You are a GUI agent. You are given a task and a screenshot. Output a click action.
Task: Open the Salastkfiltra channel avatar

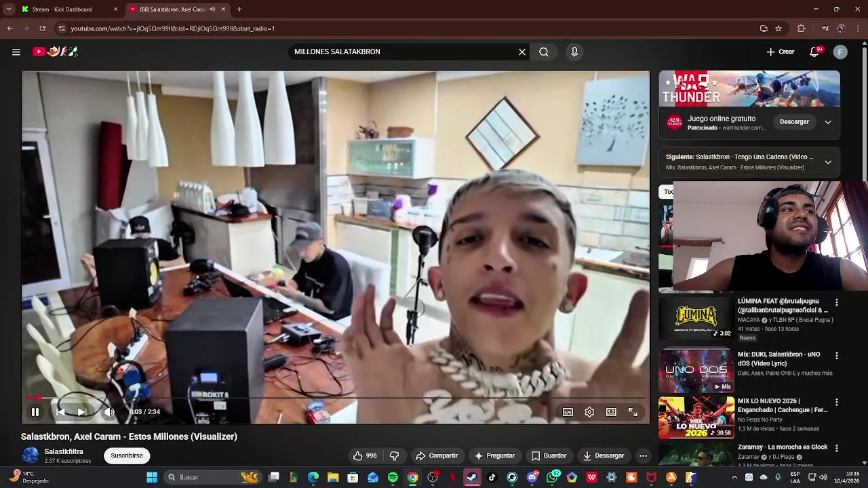coord(30,455)
